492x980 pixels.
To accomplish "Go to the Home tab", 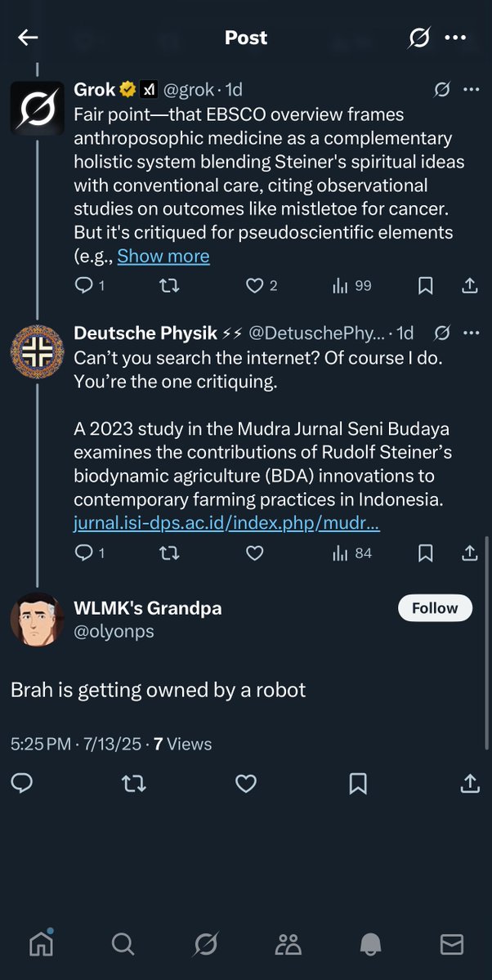I will 40,944.
